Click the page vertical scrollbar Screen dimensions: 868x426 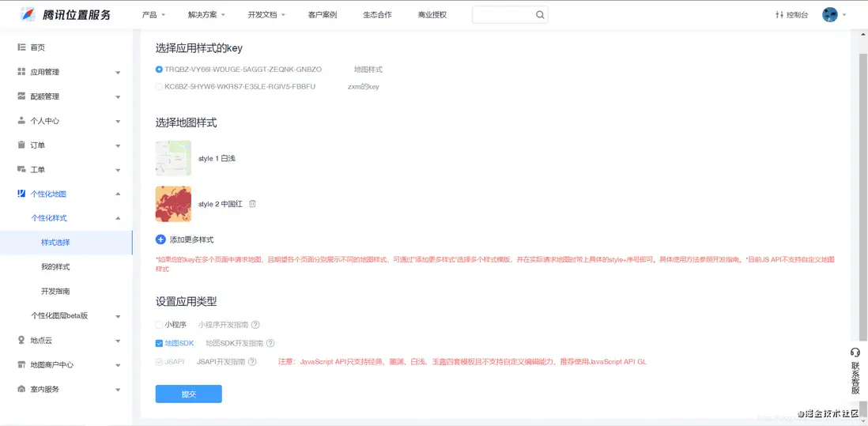863,227
